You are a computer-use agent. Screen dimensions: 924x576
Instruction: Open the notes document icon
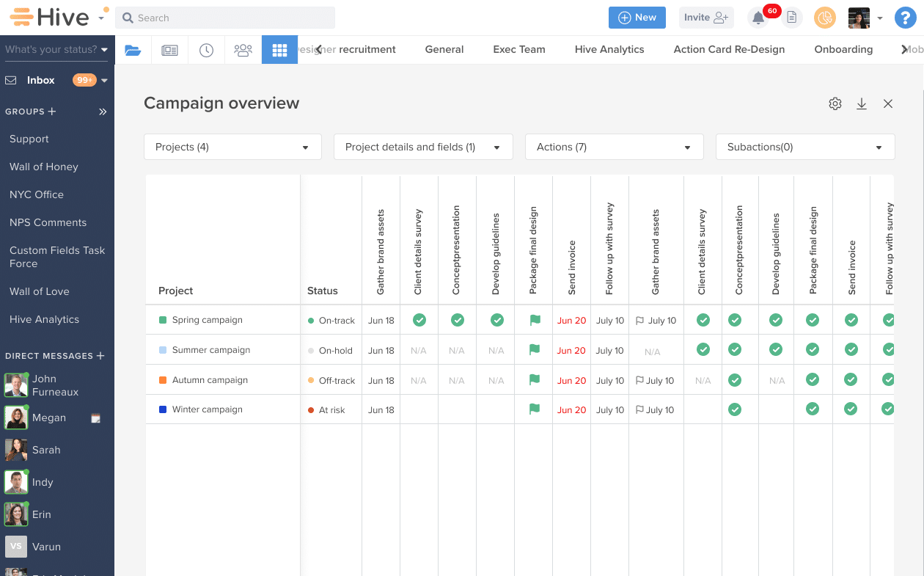[792, 18]
